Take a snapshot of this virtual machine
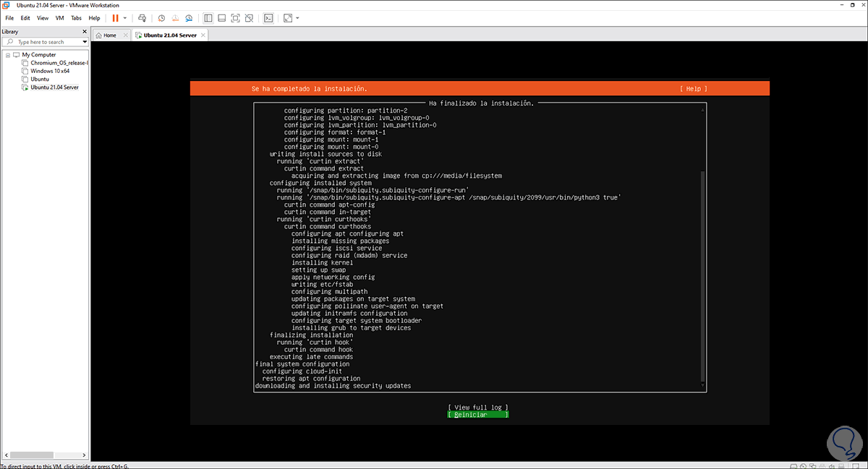Image resolution: width=868 pixels, height=469 pixels. coord(161,17)
